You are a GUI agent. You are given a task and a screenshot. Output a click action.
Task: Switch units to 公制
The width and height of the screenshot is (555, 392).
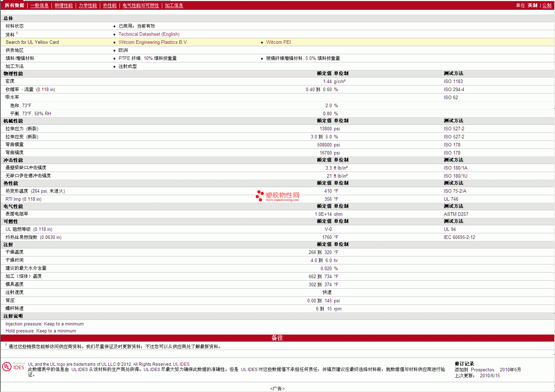(547, 5)
